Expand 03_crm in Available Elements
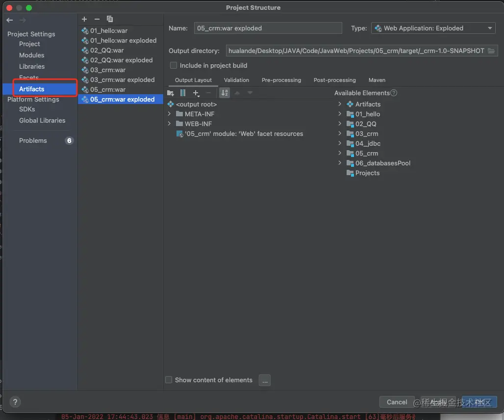This screenshot has width=504, height=420. pyautogui.click(x=340, y=133)
